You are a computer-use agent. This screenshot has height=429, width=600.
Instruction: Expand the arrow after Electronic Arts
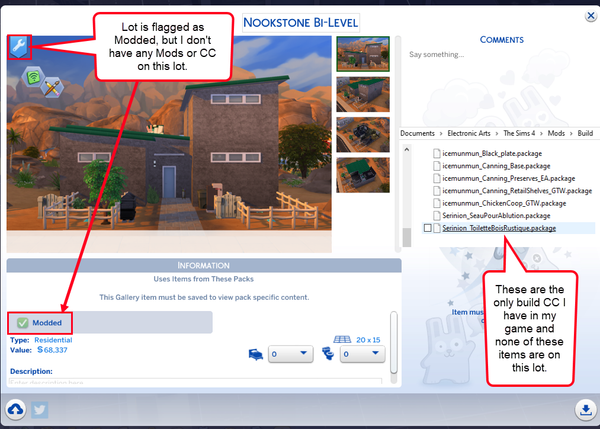pyautogui.click(x=497, y=134)
